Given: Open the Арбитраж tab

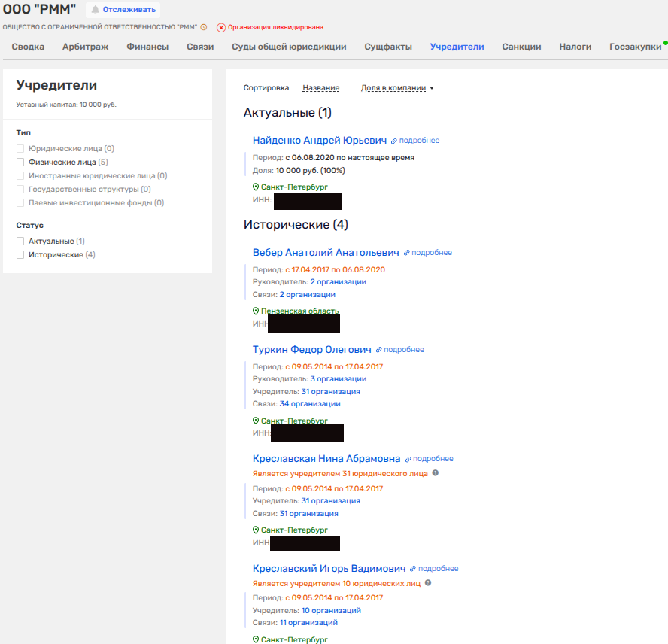Looking at the screenshot, I should point(85,47).
